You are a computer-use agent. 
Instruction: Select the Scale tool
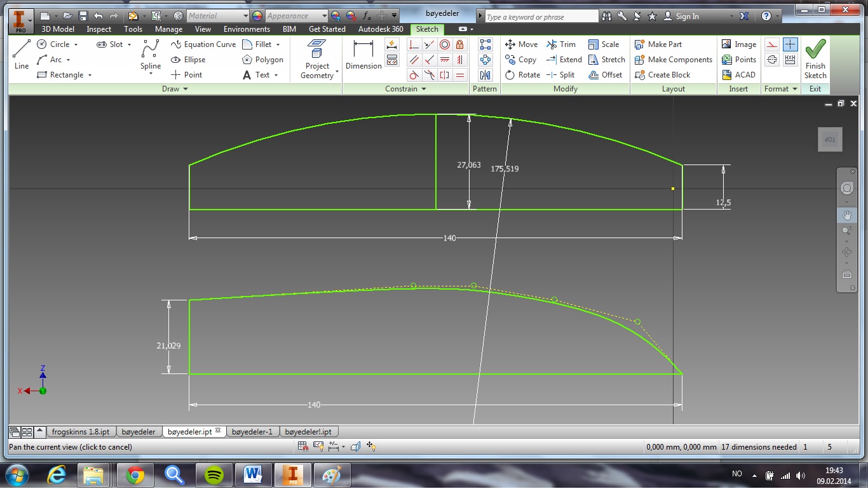click(x=604, y=44)
